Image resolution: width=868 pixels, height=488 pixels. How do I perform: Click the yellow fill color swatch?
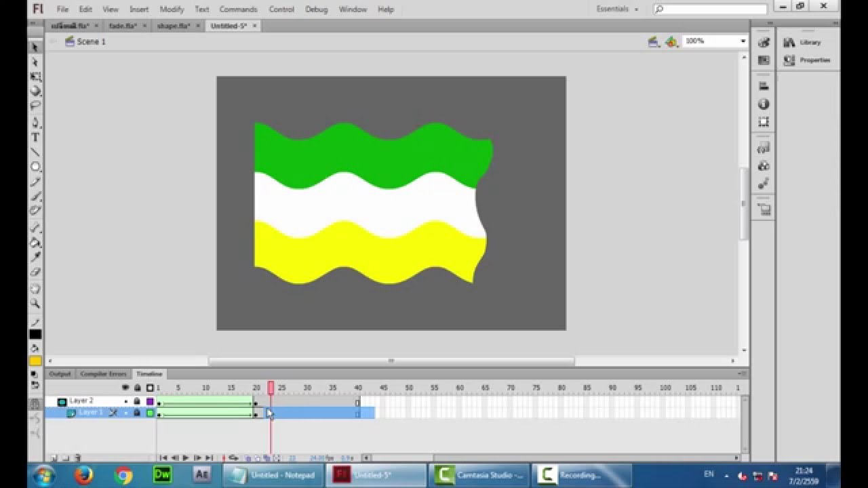pos(35,361)
